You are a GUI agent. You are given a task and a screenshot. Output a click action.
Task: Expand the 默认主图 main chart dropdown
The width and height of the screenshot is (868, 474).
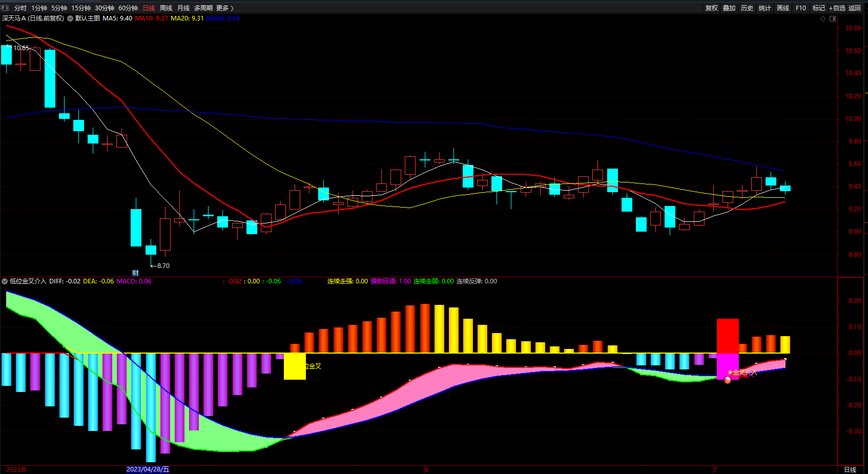click(70, 18)
